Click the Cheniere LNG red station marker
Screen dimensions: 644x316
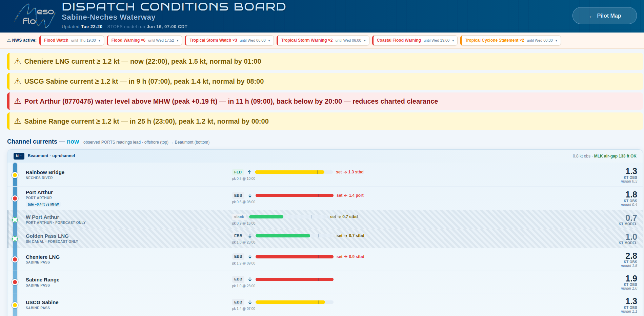[x=15, y=259]
